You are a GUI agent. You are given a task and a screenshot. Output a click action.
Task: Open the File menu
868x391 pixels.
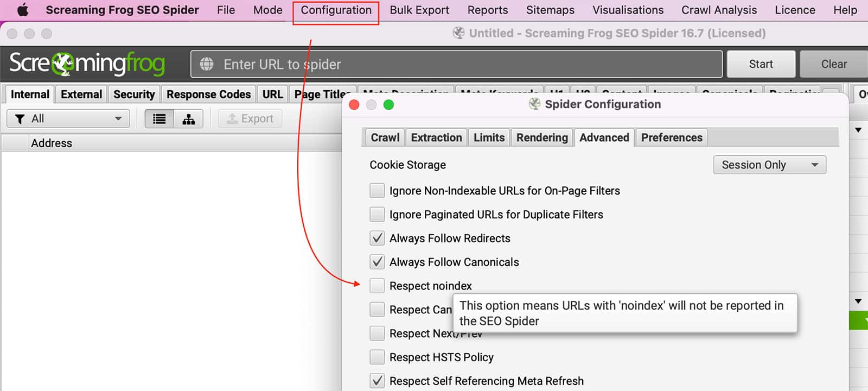[x=226, y=10]
